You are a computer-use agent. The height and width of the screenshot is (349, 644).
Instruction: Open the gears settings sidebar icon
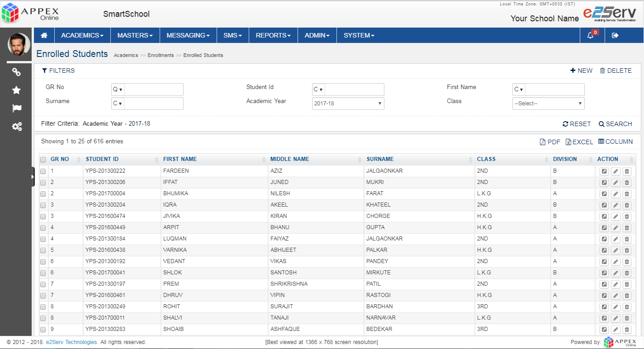(17, 127)
